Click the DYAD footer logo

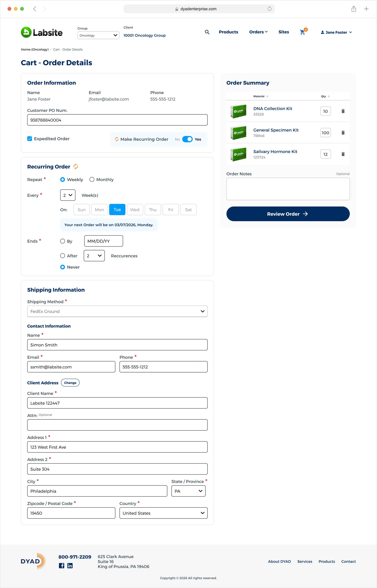point(33,561)
